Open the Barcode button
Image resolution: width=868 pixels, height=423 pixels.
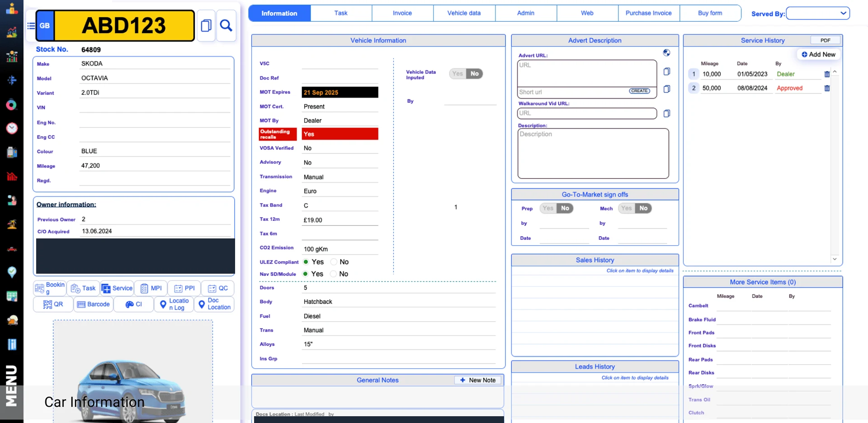pos(94,304)
